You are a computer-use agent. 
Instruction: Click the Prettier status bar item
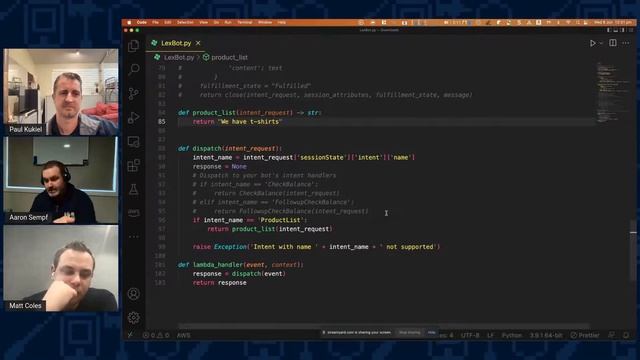[x=585, y=335]
